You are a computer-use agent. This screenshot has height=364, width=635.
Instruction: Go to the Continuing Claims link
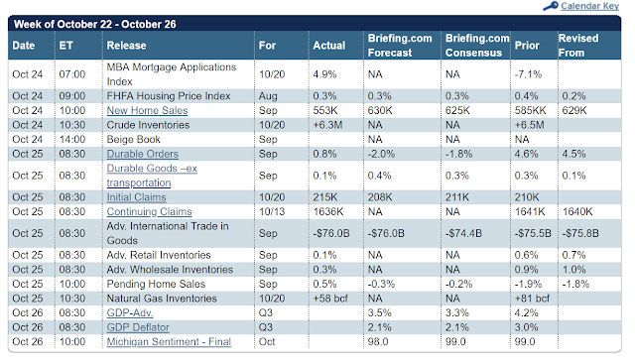pyautogui.click(x=150, y=212)
